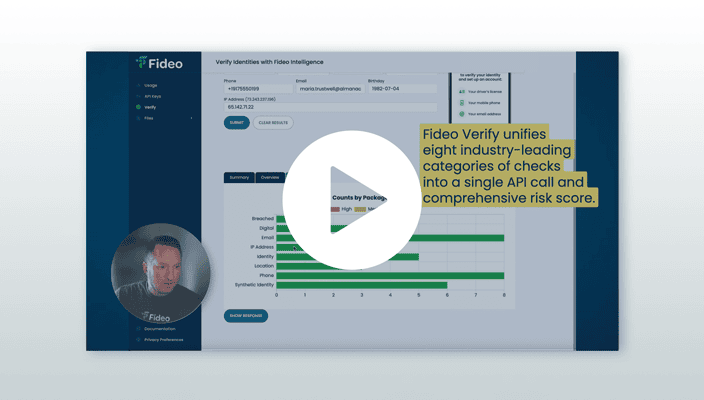Play the Fideo Verify demo video
This screenshot has height=400, width=704.
click(x=352, y=200)
